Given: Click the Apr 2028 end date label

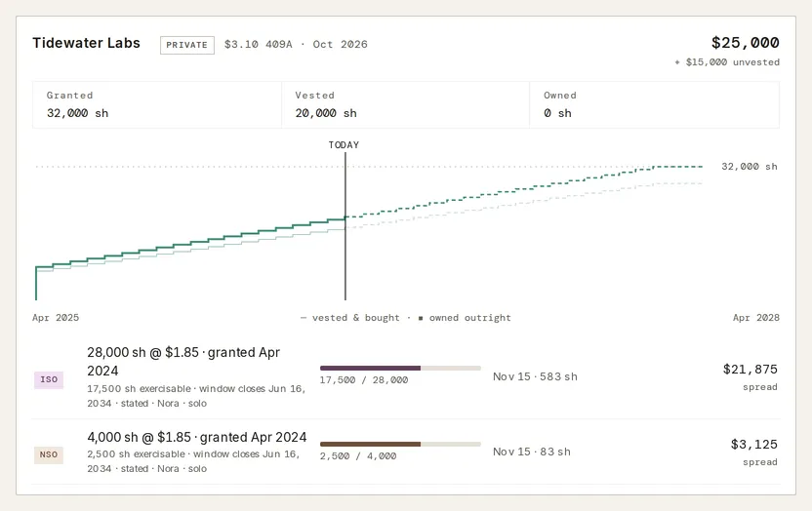Looking at the screenshot, I should (756, 318).
